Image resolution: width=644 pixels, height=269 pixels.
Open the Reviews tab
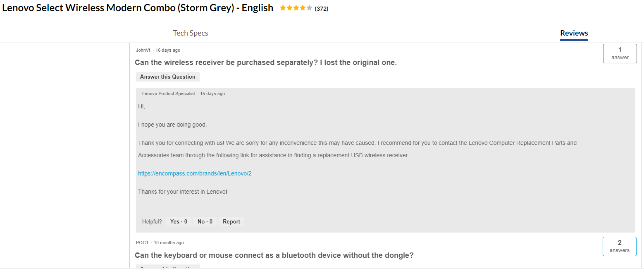(x=574, y=33)
